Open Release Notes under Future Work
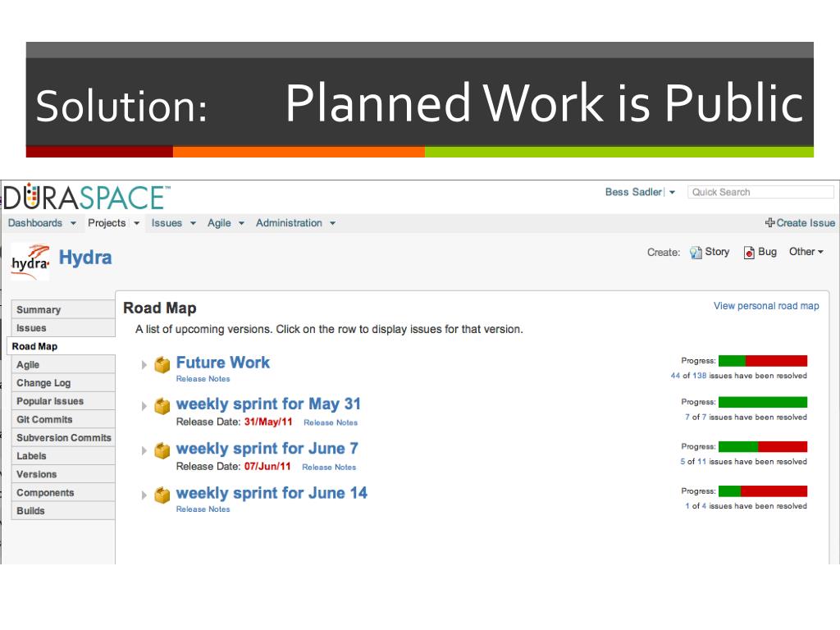This screenshot has width=840, height=630. coord(203,379)
